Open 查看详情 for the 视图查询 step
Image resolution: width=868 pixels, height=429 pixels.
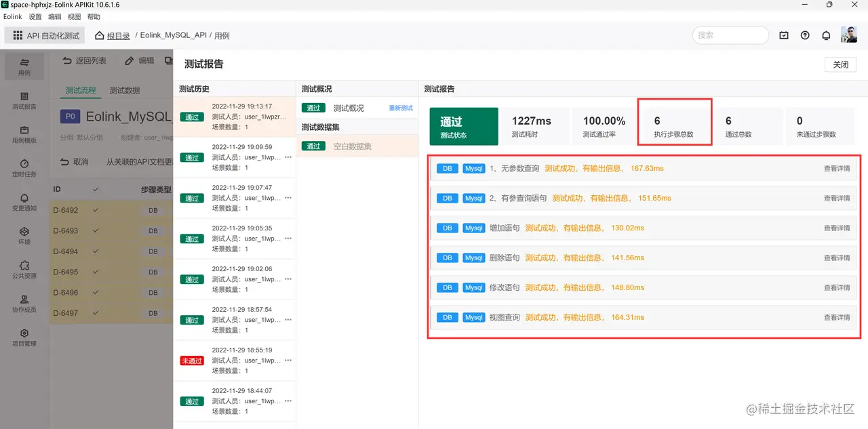pos(837,317)
